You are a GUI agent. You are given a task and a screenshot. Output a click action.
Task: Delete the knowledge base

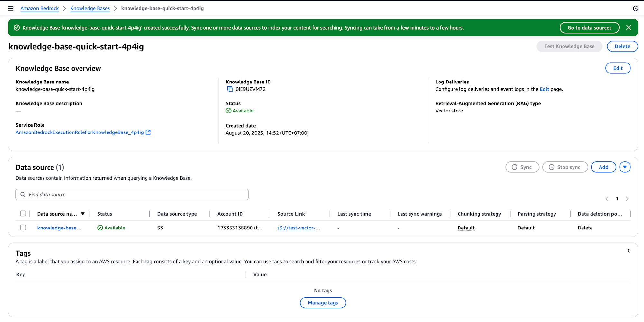(622, 46)
